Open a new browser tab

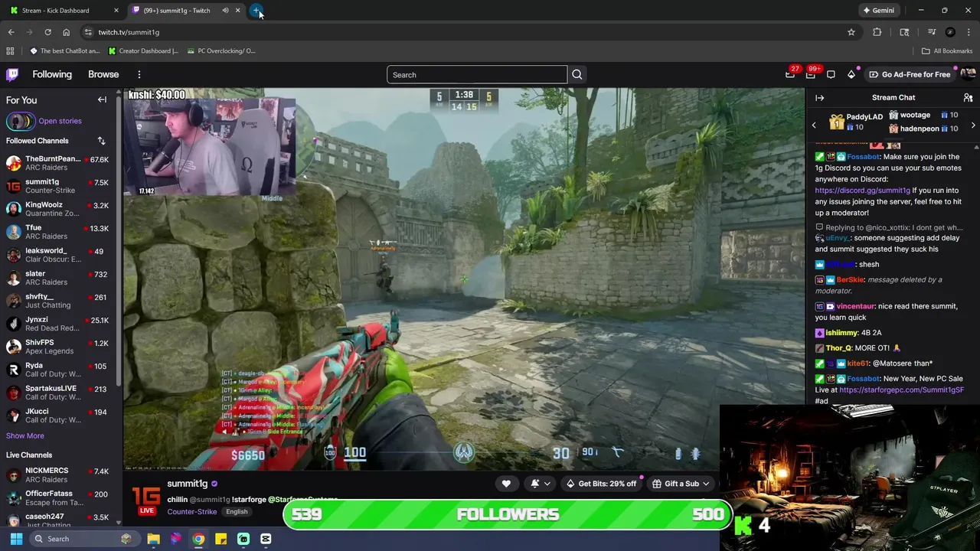click(x=256, y=11)
